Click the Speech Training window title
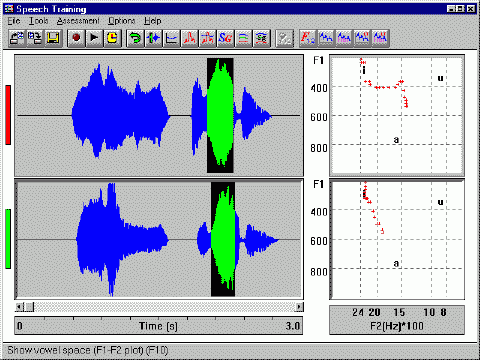The image size is (480, 360). [51, 9]
